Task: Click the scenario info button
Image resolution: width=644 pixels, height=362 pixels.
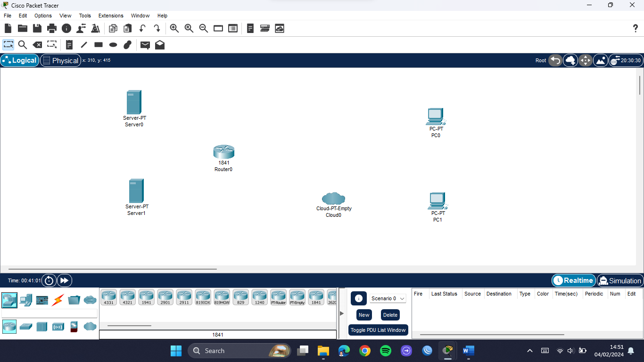Action: 358,298
